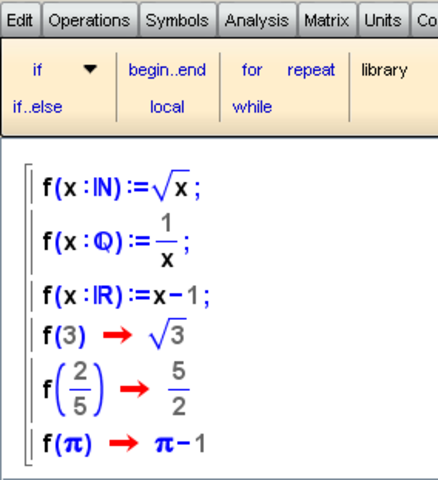Click the √3 result
Viewport: 438px width, 480px height.
(x=167, y=334)
